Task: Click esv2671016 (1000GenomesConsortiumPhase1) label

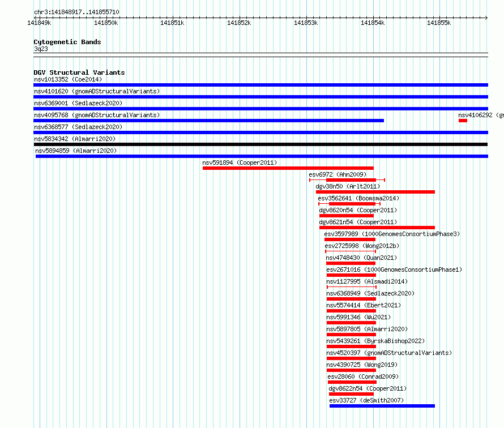Action: point(394,269)
